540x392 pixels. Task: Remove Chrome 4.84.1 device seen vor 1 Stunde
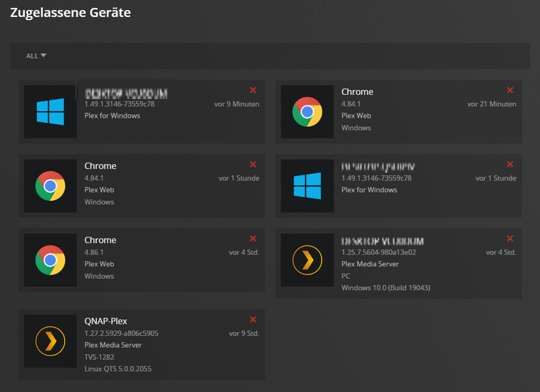(253, 164)
